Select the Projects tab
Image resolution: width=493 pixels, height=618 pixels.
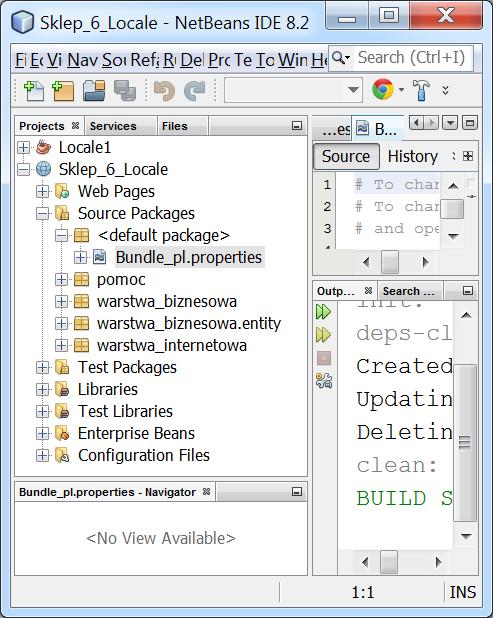(x=41, y=126)
